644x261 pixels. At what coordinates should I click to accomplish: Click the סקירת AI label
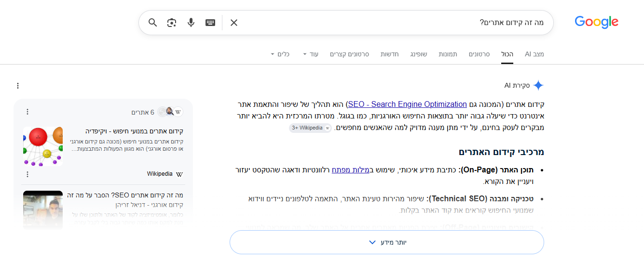point(517,85)
